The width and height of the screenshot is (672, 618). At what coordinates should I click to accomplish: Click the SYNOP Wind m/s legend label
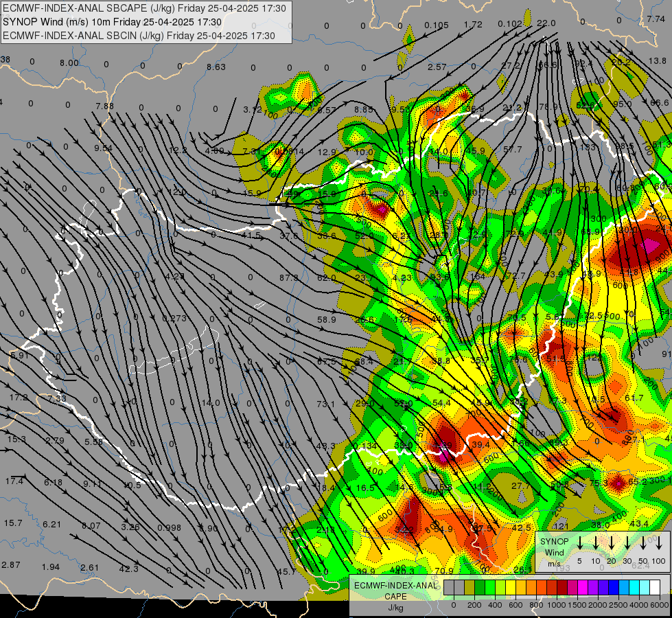[x=554, y=553]
